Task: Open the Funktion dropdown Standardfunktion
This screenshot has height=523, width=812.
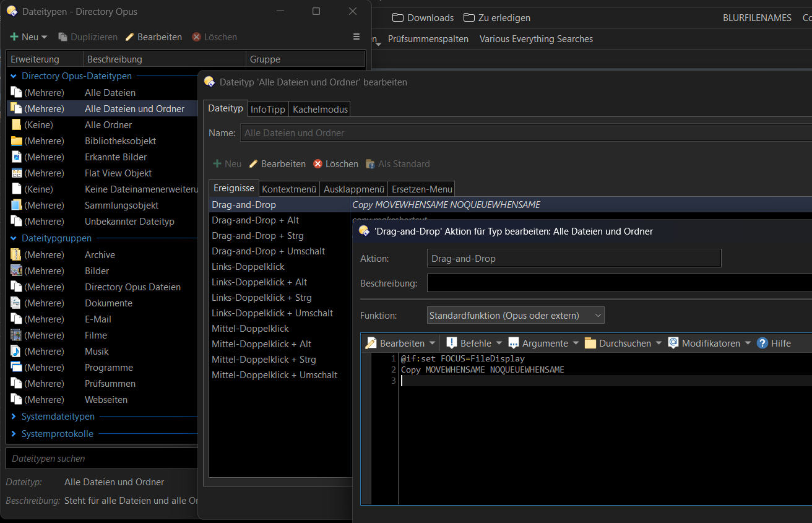Action: coord(516,315)
